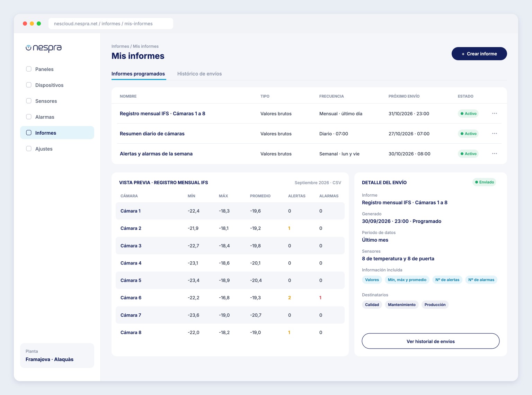This screenshot has height=395, width=532.
Task: Click the Informes breadcrumb link
Action: click(120, 46)
